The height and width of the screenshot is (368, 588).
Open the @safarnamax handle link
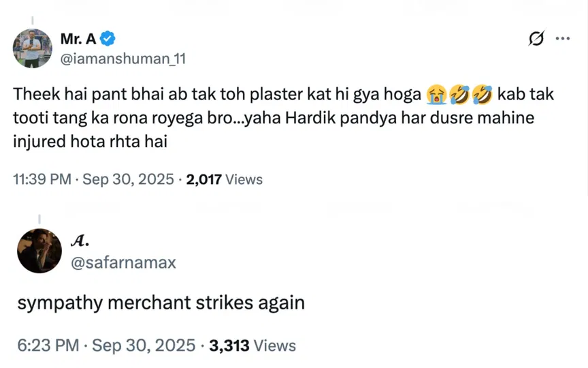pyautogui.click(x=123, y=262)
